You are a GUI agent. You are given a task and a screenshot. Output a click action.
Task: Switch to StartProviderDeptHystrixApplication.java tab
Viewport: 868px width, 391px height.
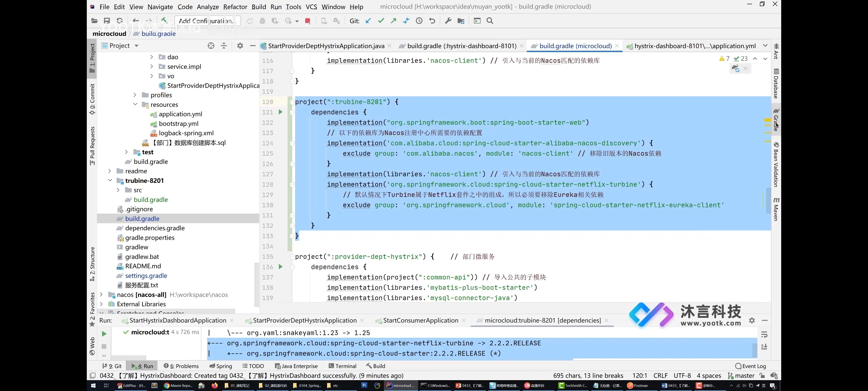pos(326,46)
